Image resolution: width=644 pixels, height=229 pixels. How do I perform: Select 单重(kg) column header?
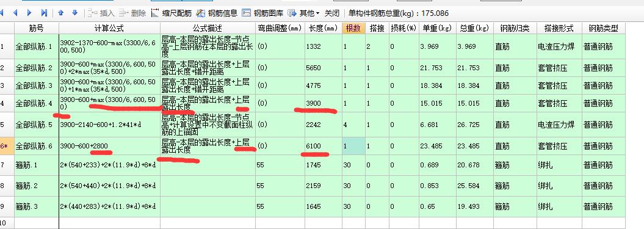437,28
